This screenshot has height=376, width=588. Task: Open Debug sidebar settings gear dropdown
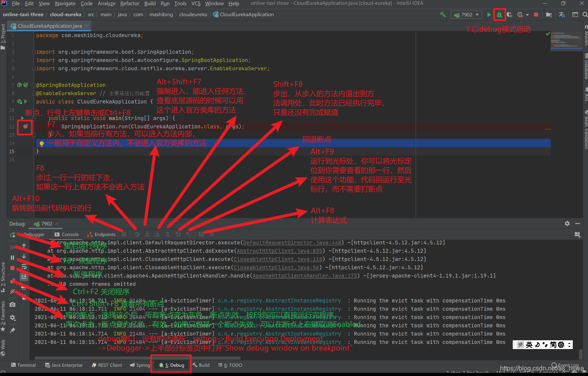12,318
